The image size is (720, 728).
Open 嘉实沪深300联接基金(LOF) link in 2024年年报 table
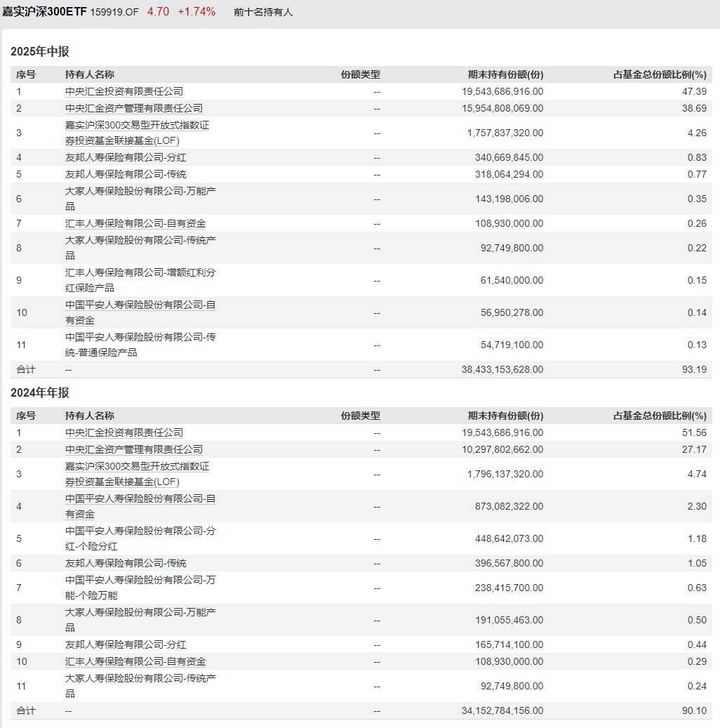[x=137, y=474]
